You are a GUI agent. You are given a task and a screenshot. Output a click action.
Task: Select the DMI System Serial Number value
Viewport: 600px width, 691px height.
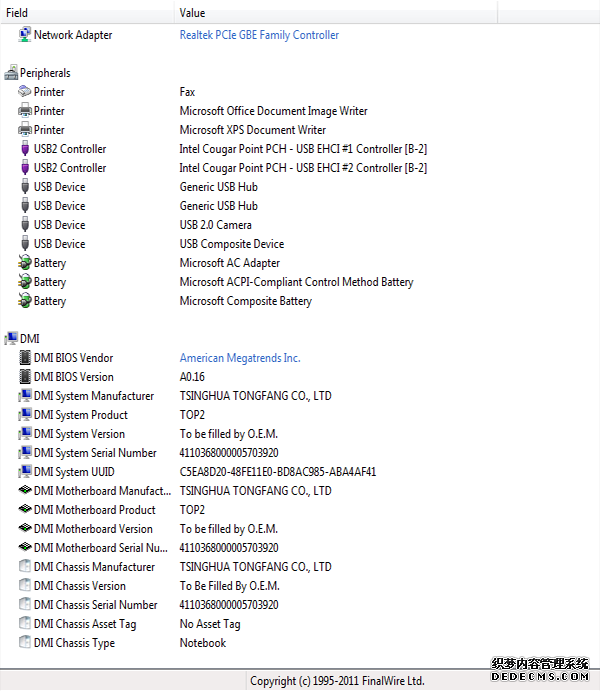tap(229, 453)
